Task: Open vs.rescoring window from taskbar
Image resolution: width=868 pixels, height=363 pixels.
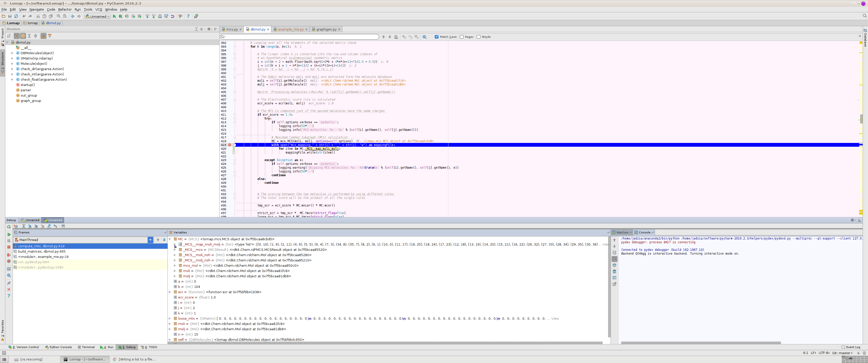Action: (x=29, y=359)
